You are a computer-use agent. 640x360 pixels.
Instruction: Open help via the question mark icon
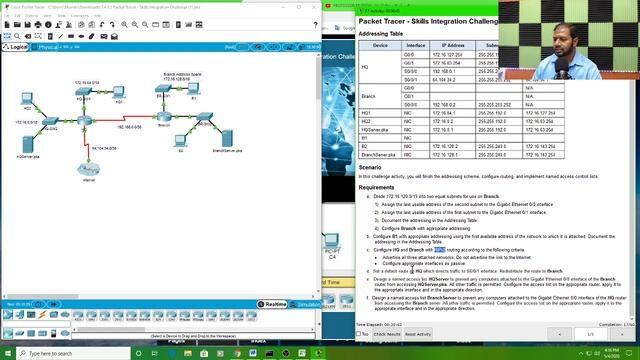(315, 25)
